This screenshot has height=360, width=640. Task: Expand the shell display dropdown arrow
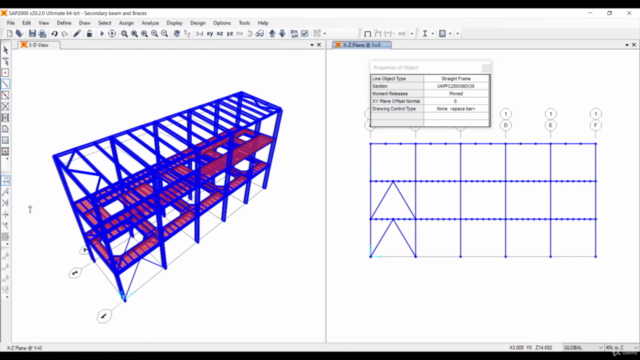click(450, 34)
